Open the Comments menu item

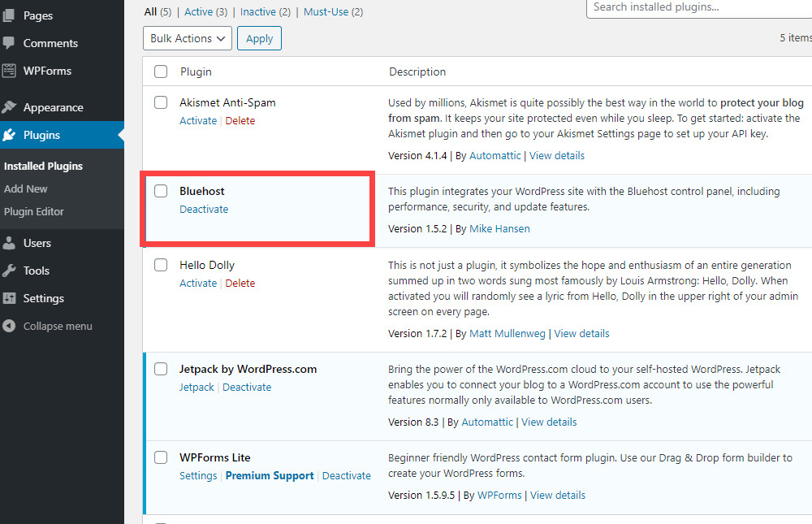(50, 43)
